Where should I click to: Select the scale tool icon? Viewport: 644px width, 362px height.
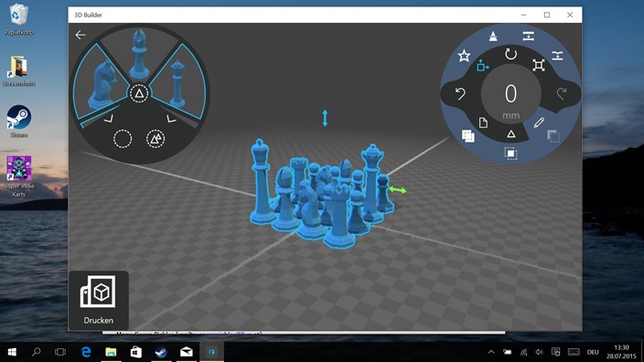(539, 65)
